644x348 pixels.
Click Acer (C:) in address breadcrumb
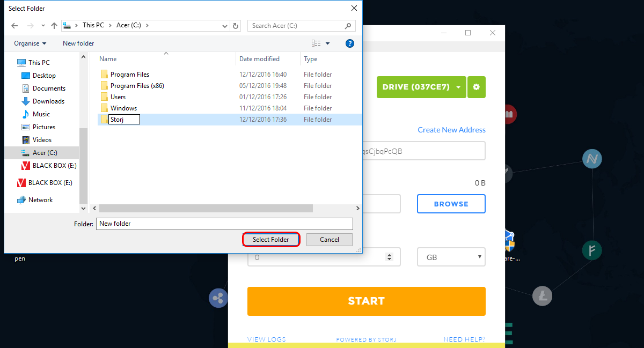129,26
